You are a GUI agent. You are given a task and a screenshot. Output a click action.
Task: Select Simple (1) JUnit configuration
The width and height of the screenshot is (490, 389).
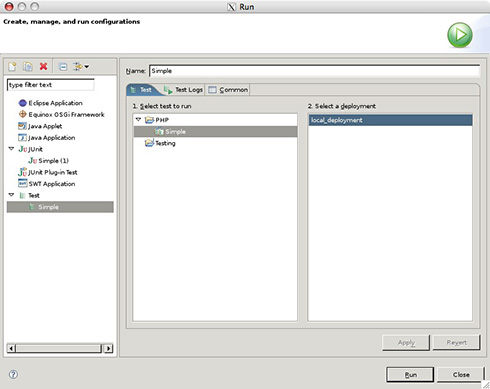click(x=53, y=161)
